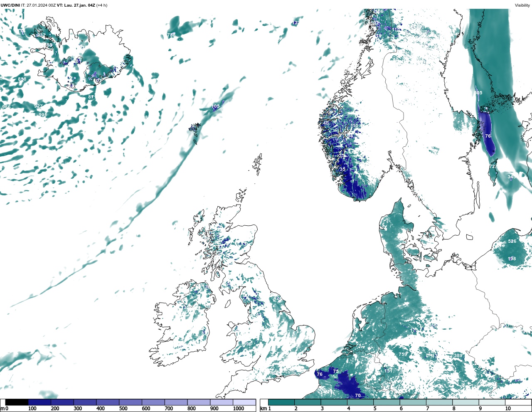Select the palest swatch after 1000 m

point(244,402)
